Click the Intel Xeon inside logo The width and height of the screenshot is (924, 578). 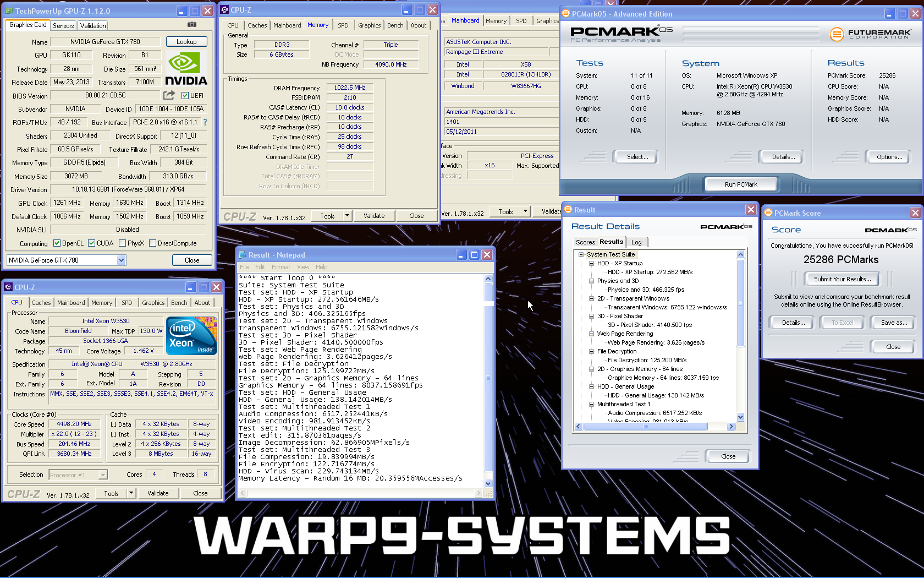tap(191, 336)
